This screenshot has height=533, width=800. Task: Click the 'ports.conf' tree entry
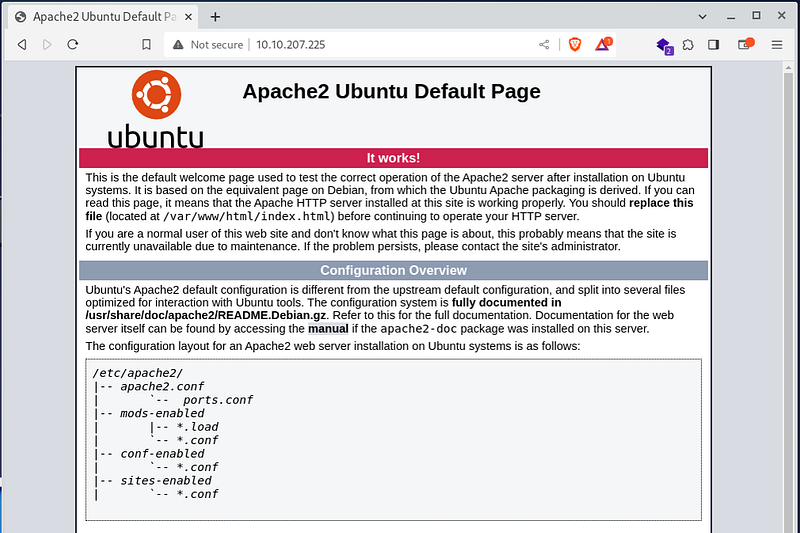coord(218,400)
